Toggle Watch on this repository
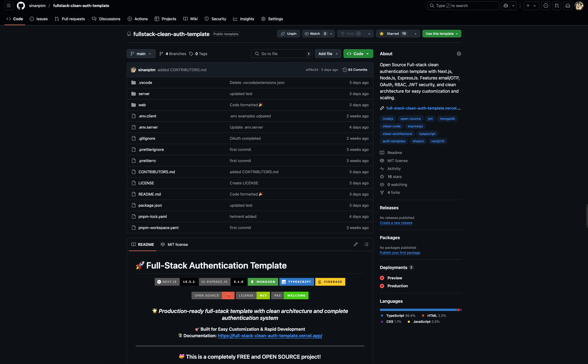This screenshot has height=364, width=588. pos(315,34)
